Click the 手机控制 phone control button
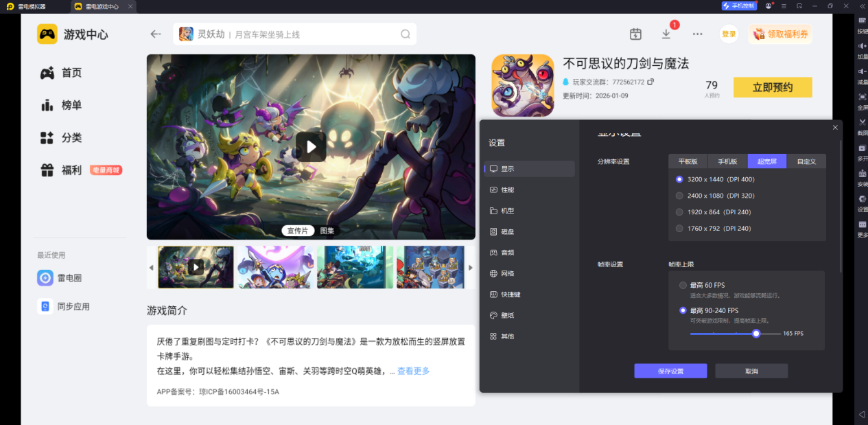This screenshot has height=425, width=868. [739, 5]
